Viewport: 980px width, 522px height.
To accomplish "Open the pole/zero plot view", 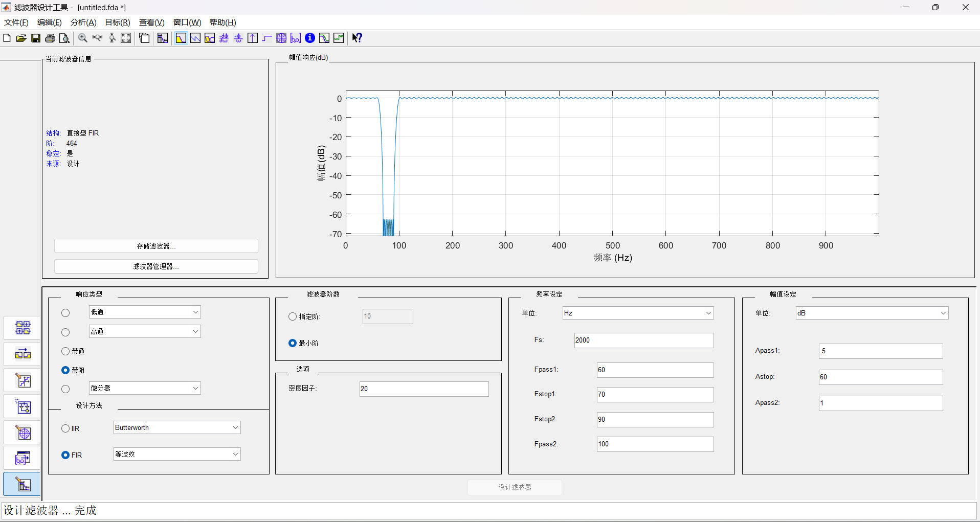I will pos(281,38).
